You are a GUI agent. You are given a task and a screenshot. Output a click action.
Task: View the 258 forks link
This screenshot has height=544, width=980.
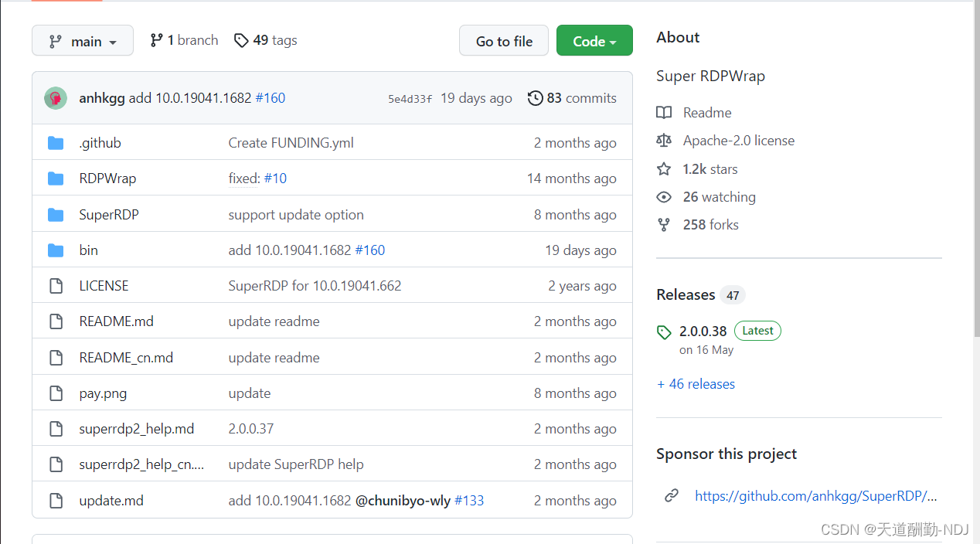pyautogui.click(x=711, y=225)
